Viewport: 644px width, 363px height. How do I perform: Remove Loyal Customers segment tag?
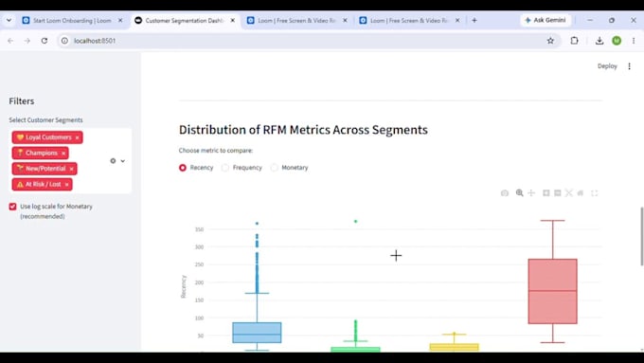pyautogui.click(x=77, y=137)
